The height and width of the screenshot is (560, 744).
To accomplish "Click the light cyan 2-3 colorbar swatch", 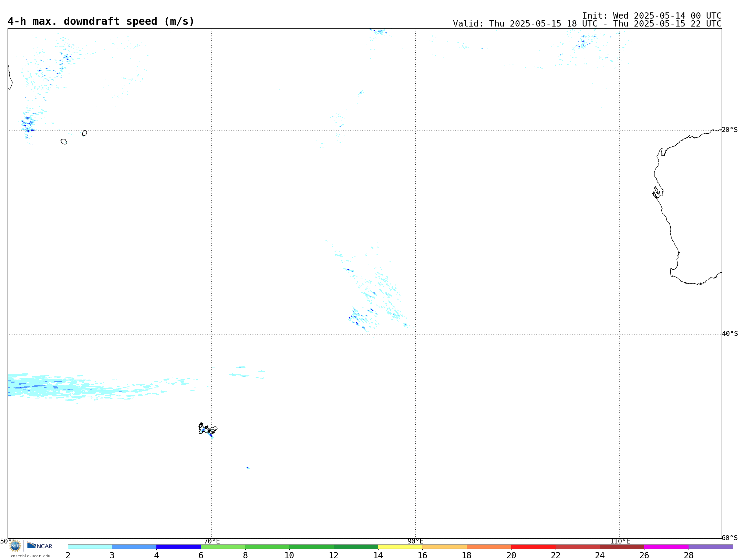I will coord(90,547).
